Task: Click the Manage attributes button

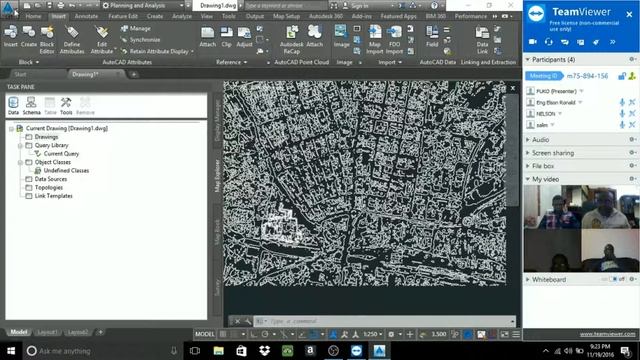Action: tap(136, 29)
